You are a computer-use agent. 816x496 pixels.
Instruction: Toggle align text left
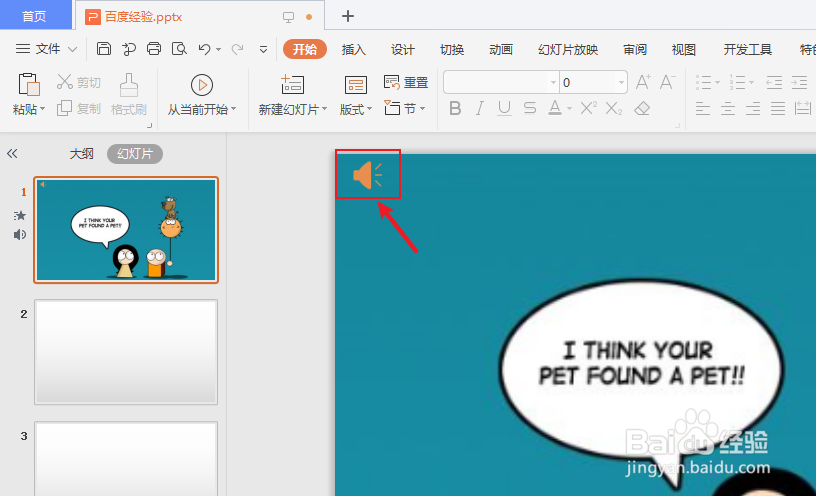pyautogui.click(x=703, y=109)
